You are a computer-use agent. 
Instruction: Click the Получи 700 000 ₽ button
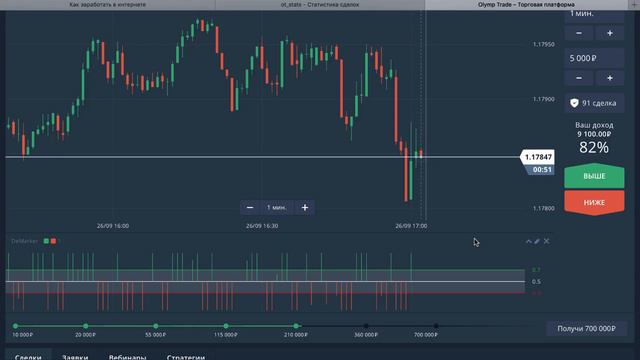[587, 329]
